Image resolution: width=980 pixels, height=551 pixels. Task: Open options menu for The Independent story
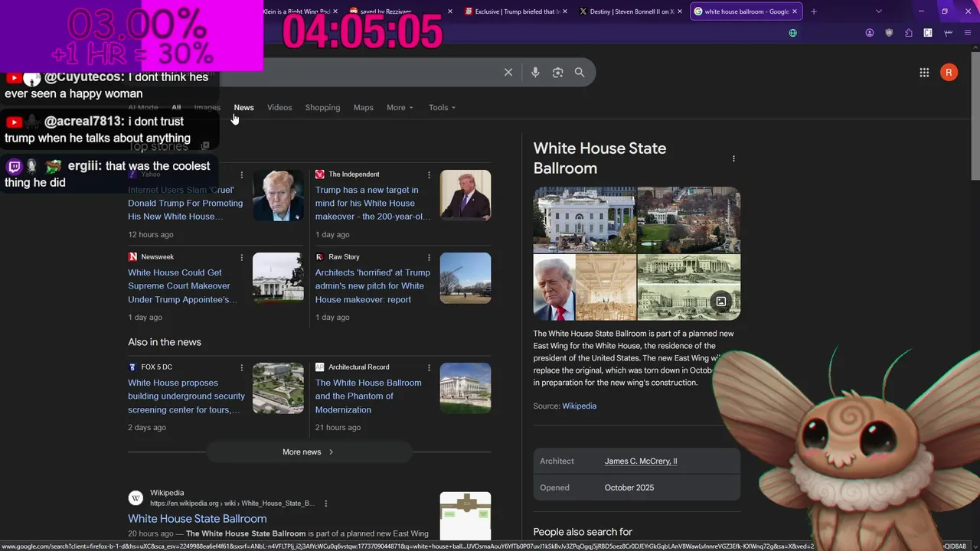pyautogui.click(x=429, y=175)
